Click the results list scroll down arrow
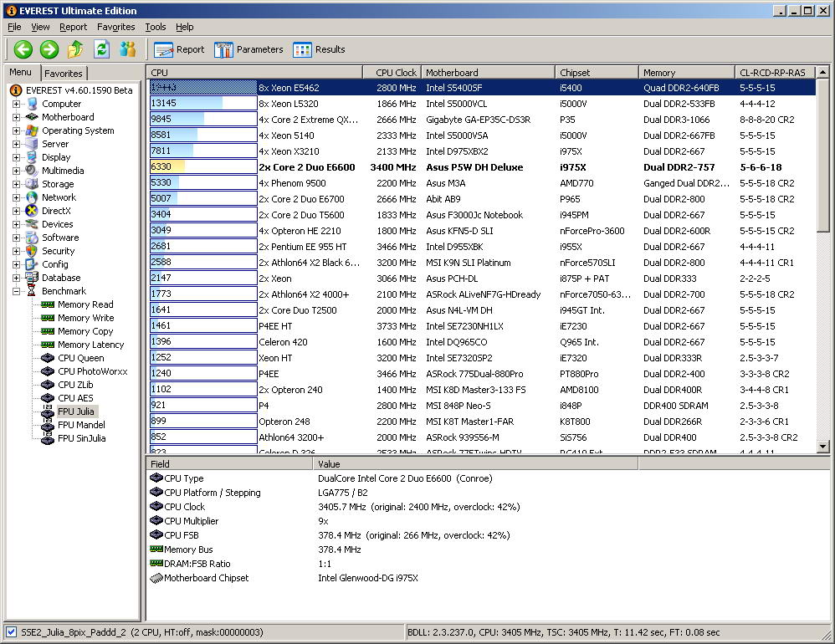Screen dimensions: 835x644 (x=822, y=447)
